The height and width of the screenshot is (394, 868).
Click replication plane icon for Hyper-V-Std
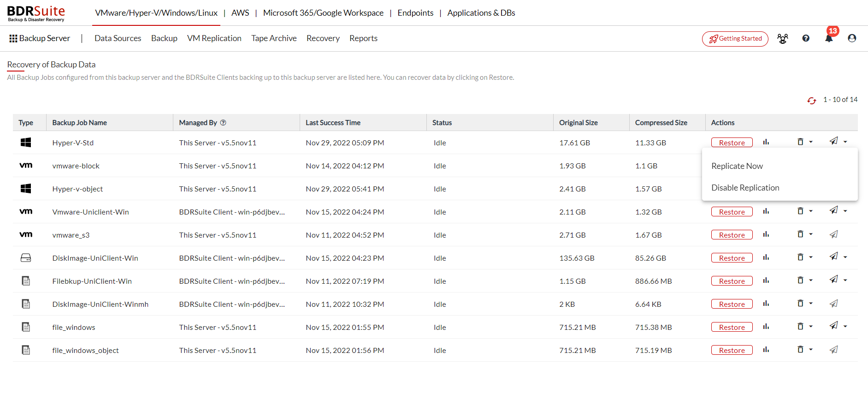(834, 141)
